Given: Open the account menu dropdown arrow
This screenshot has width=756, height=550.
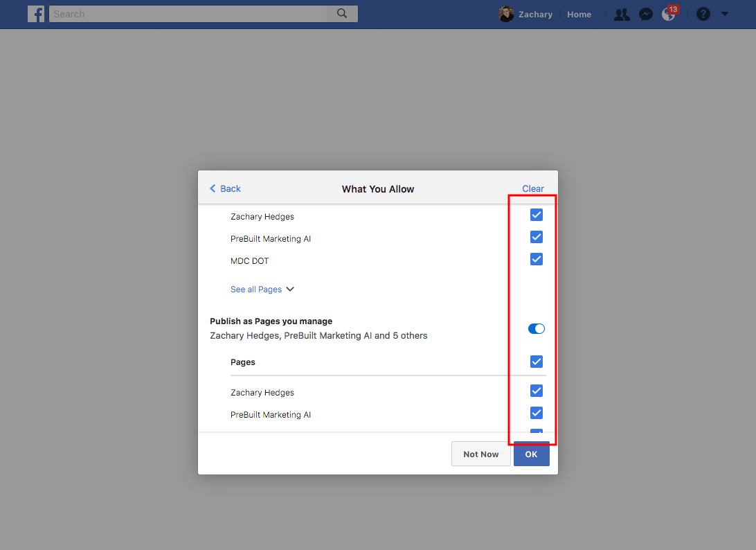Looking at the screenshot, I should 725,14.
